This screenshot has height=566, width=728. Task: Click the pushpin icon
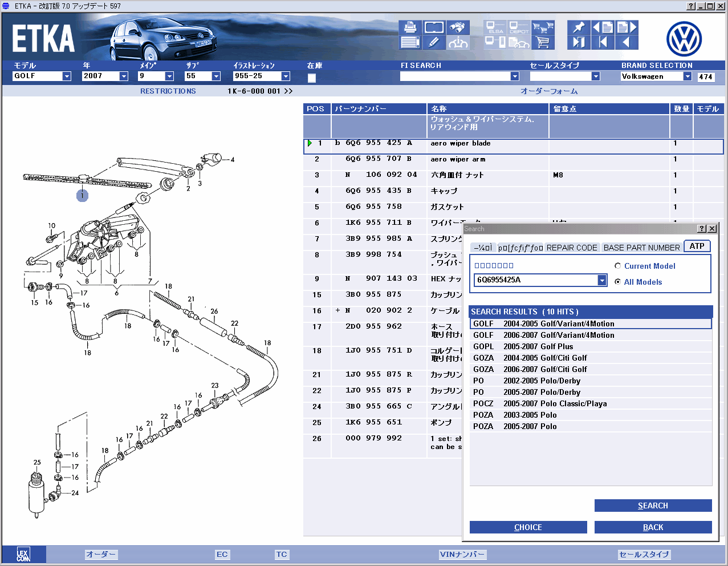(579, 27)
